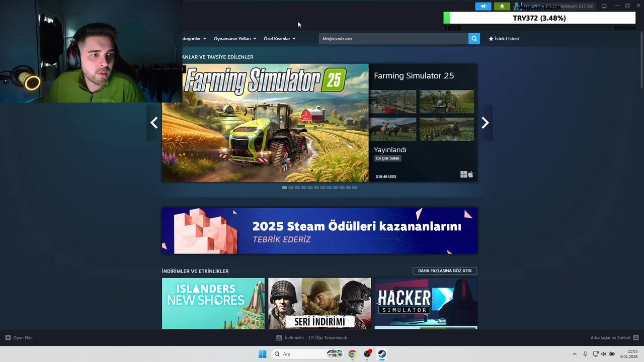
Task: Select the crop rows screenshot thumbnail
Action: 447,129
